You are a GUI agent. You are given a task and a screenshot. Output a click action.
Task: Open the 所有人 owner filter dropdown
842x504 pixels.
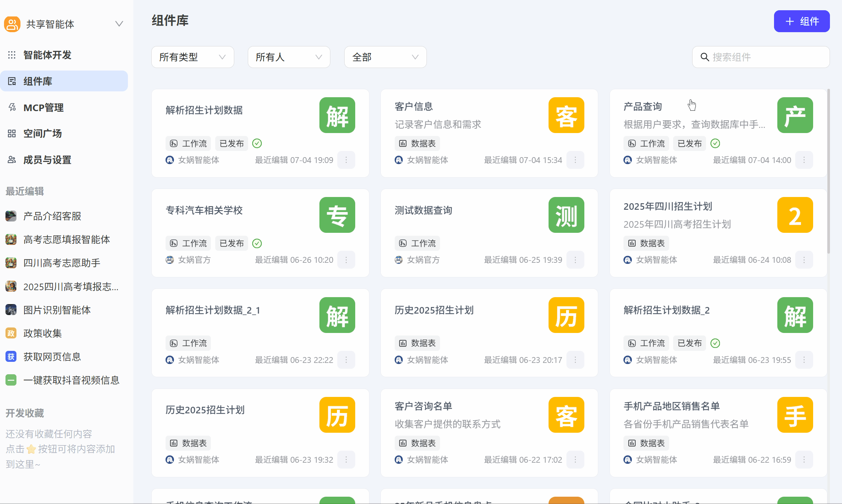tap(289, 57)
